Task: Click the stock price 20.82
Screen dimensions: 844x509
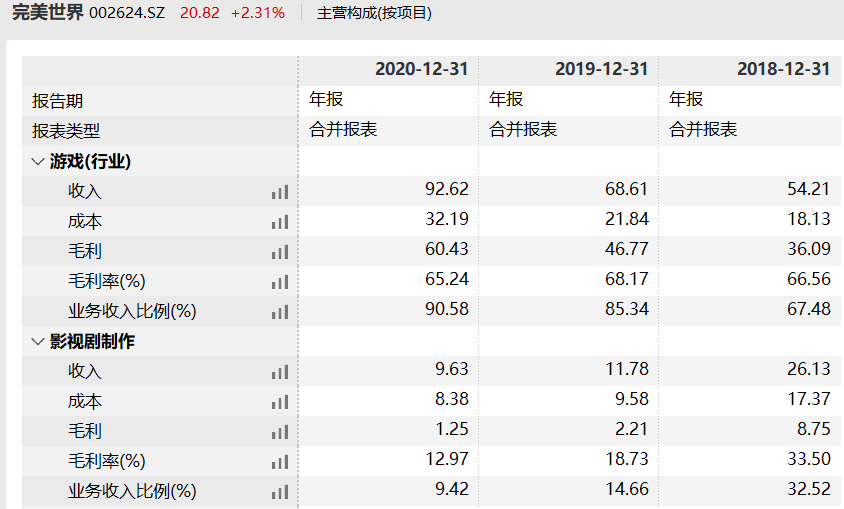Action: click(x=200, y=13)
